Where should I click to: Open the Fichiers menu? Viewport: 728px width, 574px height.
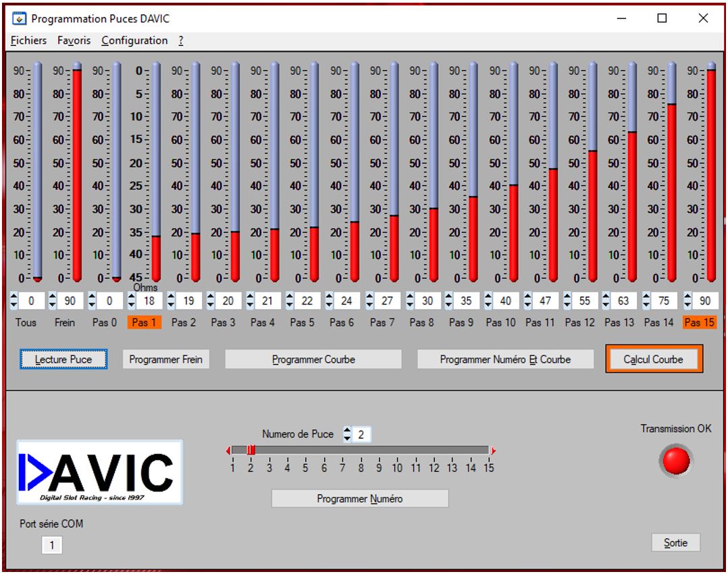tap(29, 41)
